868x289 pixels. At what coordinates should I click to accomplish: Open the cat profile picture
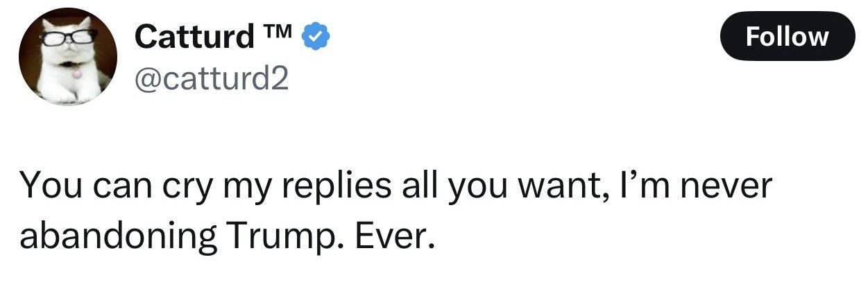click(x=67, y=58)
